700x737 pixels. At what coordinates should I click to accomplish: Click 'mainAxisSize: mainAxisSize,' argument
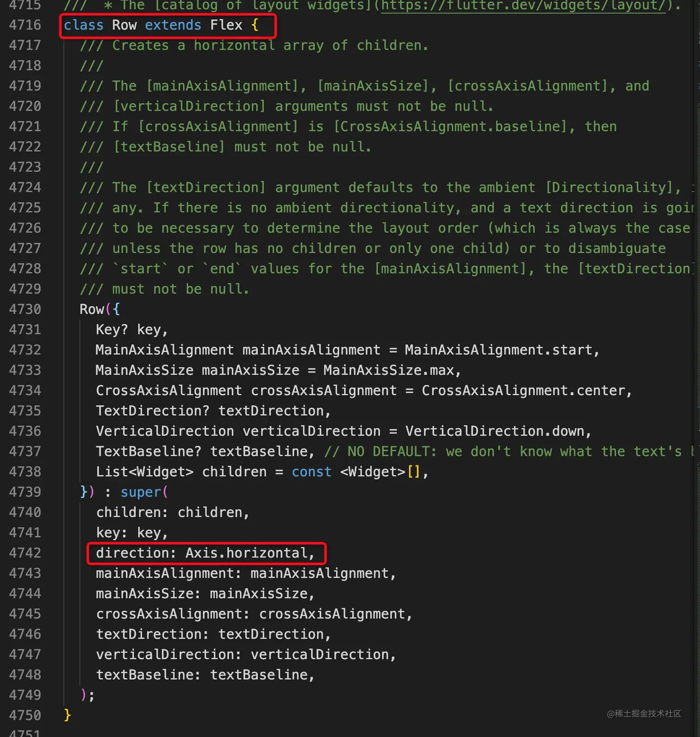coord(205,594)
